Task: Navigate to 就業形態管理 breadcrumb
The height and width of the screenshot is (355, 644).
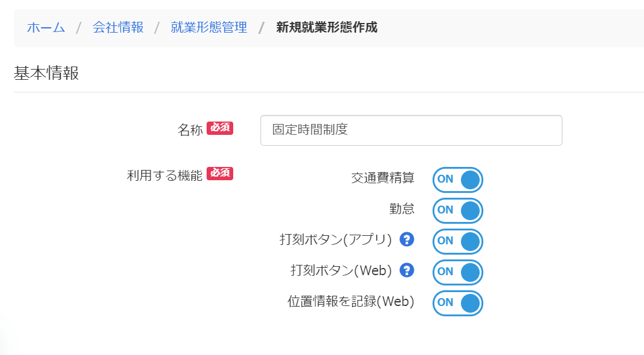Action: pos(208,28)
